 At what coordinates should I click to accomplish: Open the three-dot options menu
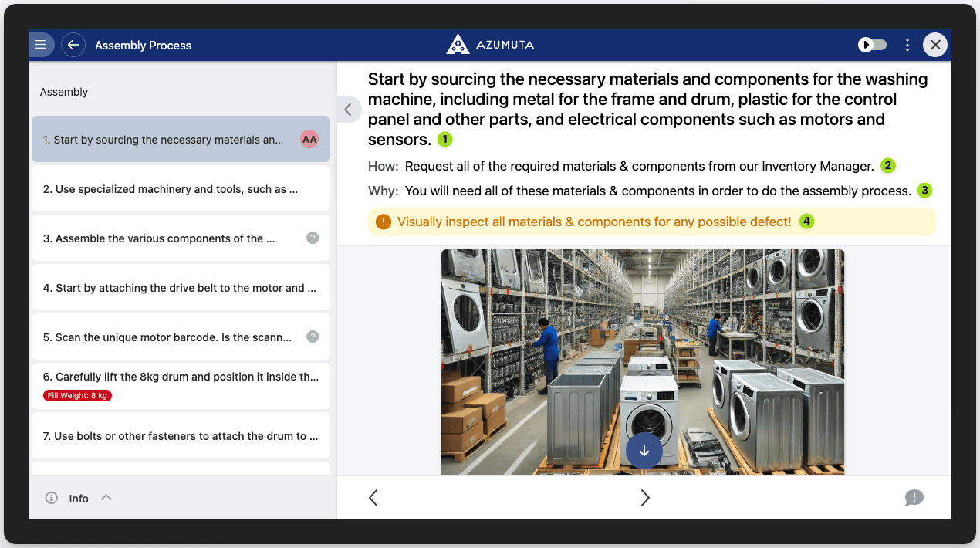[907, 45]
